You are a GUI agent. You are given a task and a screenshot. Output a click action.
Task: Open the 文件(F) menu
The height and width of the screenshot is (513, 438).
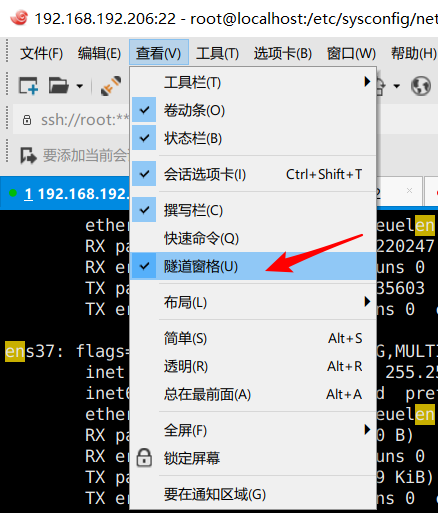tap(41, 53)
